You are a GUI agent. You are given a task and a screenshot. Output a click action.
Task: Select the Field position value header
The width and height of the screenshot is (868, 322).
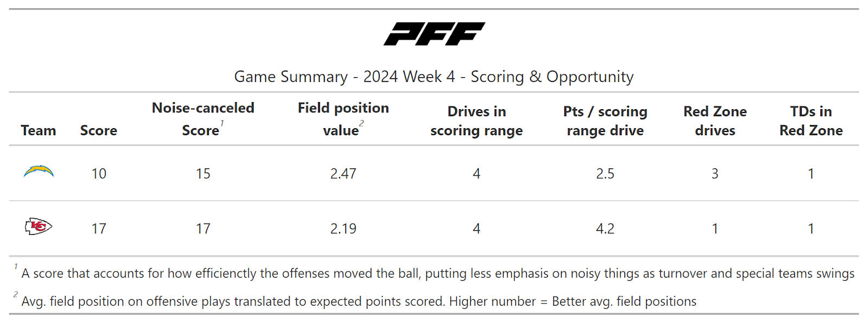coord(343,119)
